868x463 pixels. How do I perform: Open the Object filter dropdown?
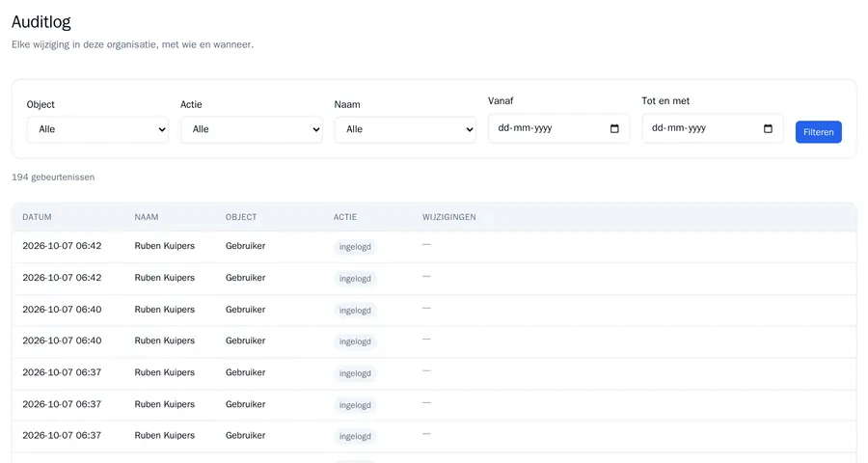[97, 129]
